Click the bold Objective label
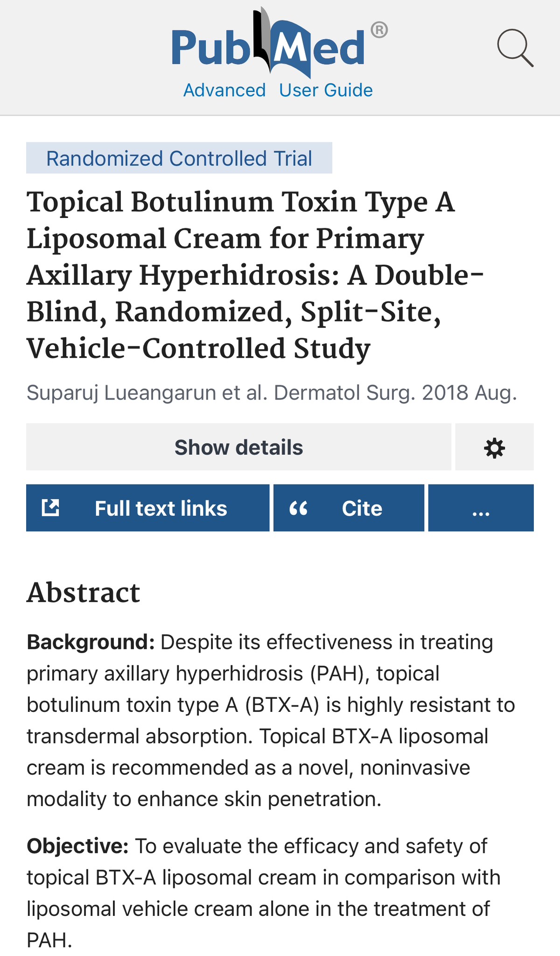Image resolution: width=560 pixels, height=956 pixels. [77, 846]
